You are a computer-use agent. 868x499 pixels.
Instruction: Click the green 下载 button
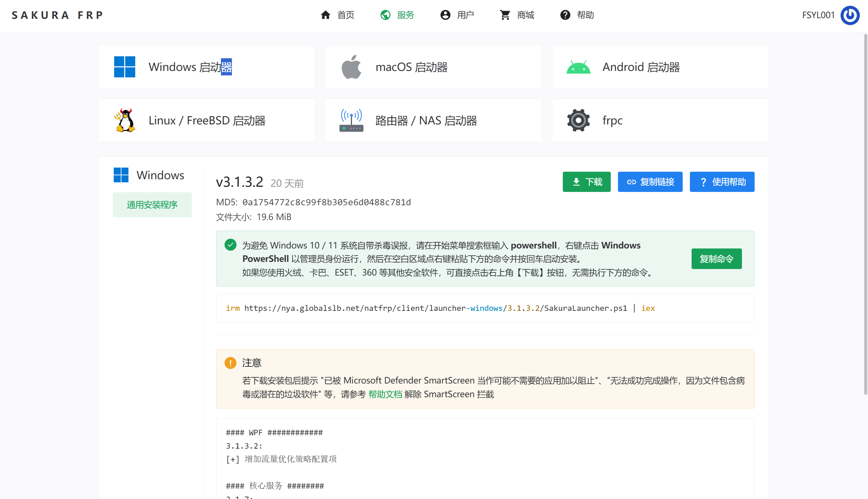pos(586,182)
